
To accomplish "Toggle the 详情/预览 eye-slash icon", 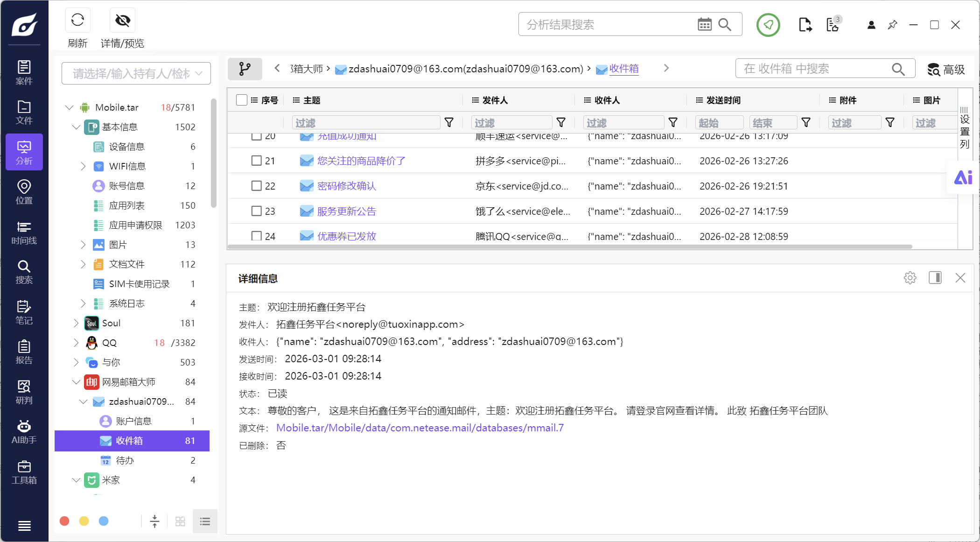I will tap(122, 20).
